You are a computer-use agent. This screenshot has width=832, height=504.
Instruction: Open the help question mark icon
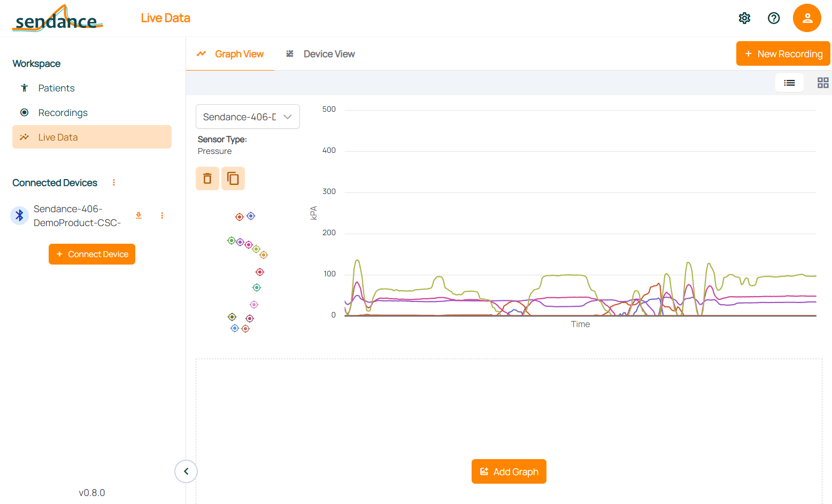click(774, 18)
